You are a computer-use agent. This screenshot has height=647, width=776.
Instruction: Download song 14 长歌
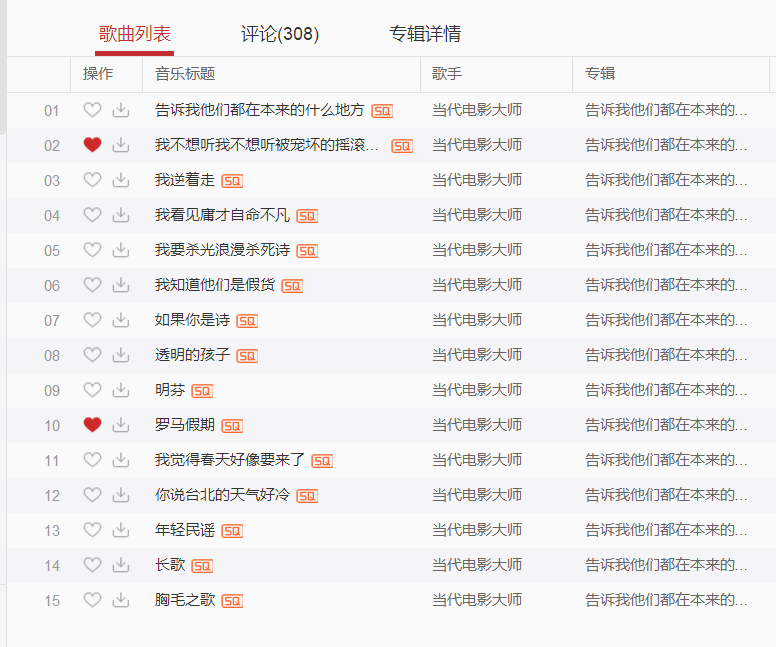click(x=121, y=565)
